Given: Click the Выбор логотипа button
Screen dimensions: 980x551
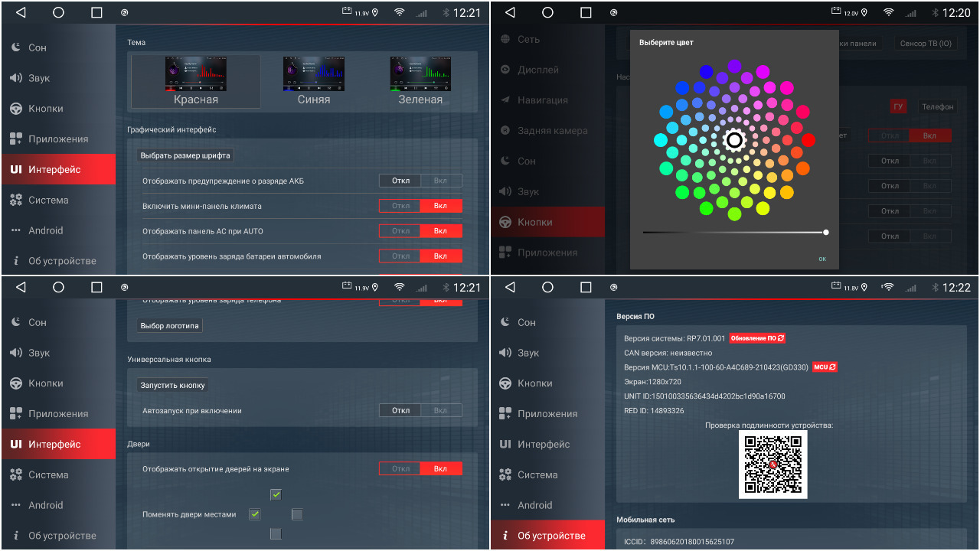Looking at the screenshot, I should click(x=170, y=326).
